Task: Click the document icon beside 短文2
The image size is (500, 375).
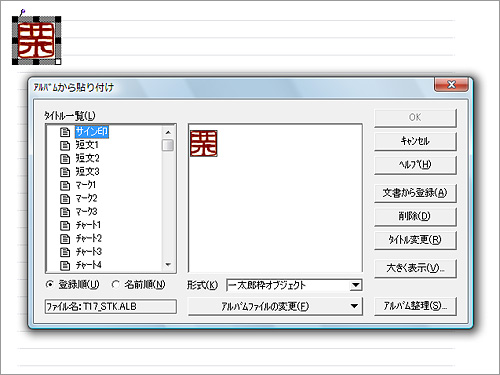Action: point(65,159)
